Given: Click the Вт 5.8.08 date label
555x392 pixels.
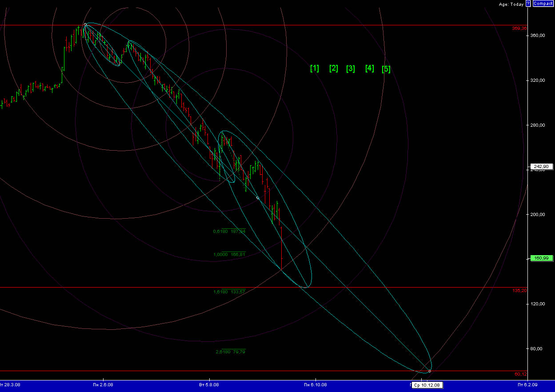Looking at the screenshot, I should pyautogui.click(x=209, y=385).
